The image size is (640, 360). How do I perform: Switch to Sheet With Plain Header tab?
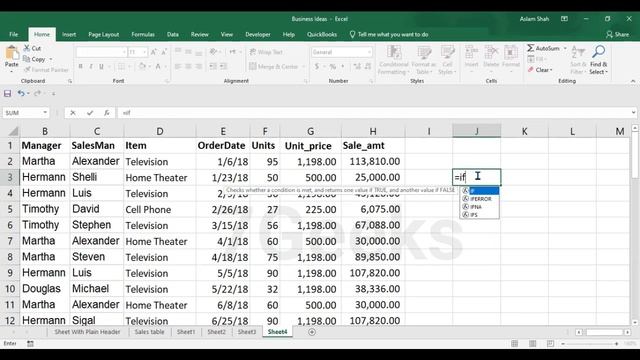(x=87, y=332)
